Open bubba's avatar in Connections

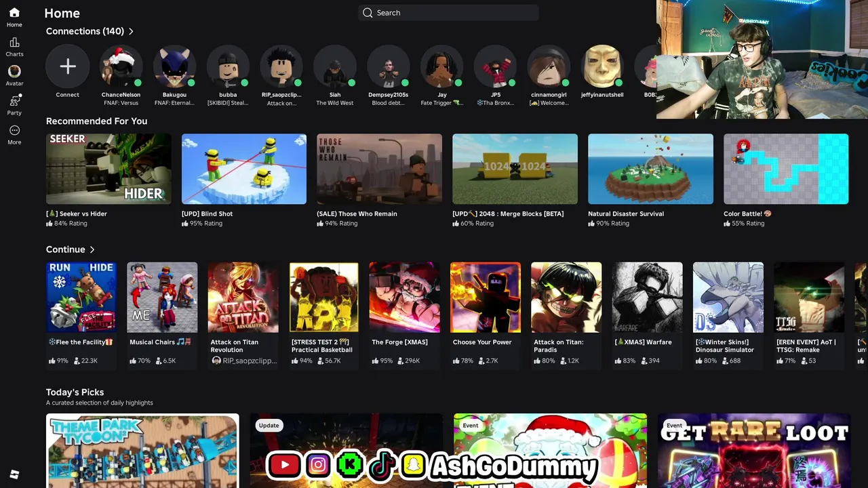228,66
